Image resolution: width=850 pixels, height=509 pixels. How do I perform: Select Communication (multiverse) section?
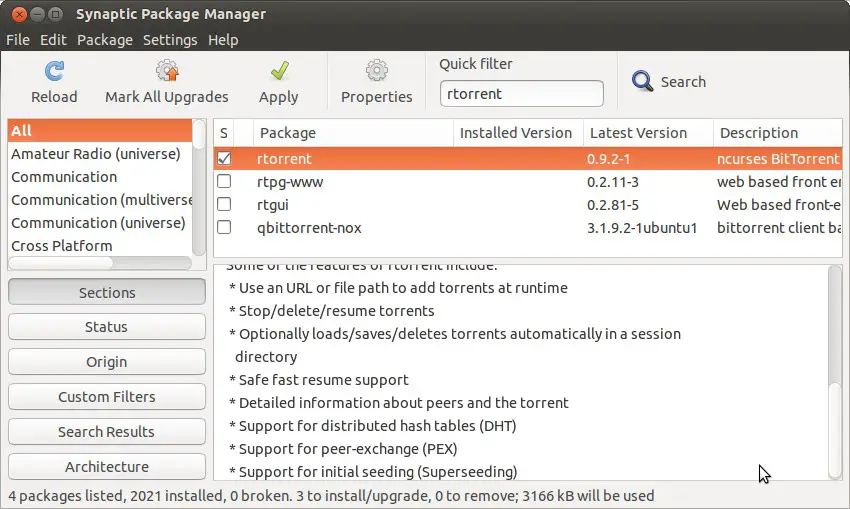[100, 200]
